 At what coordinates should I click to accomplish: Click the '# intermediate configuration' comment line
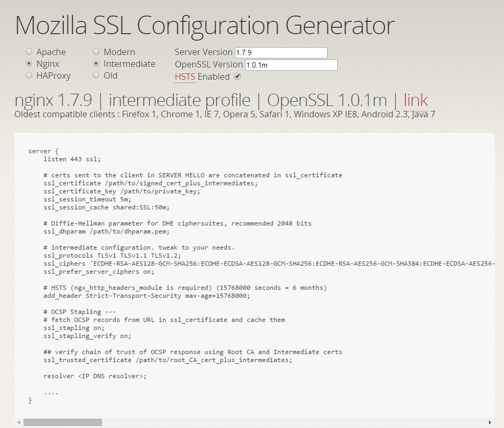139,247
